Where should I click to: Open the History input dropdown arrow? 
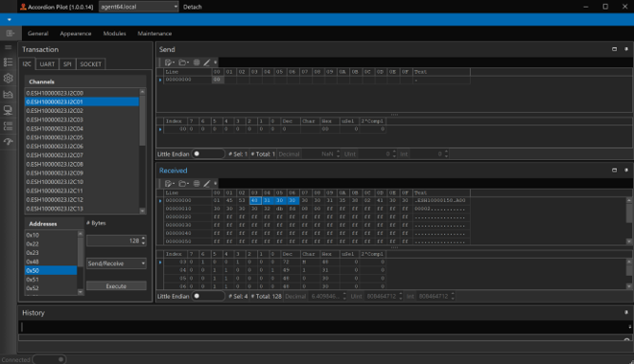pyautogui.click(x=629, y=327)
